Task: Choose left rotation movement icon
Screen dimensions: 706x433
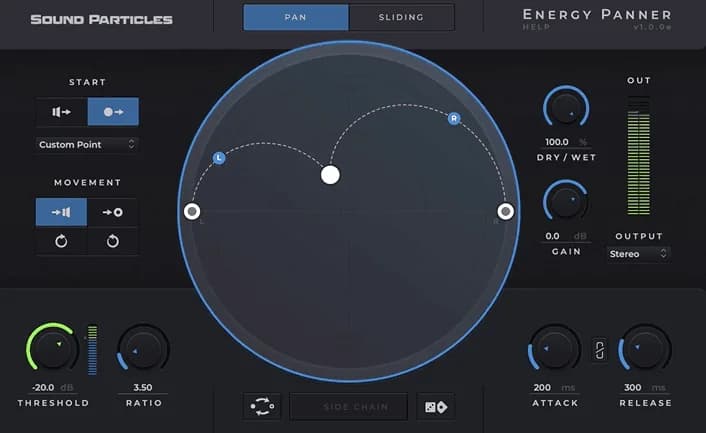Action: coord(61,241)
